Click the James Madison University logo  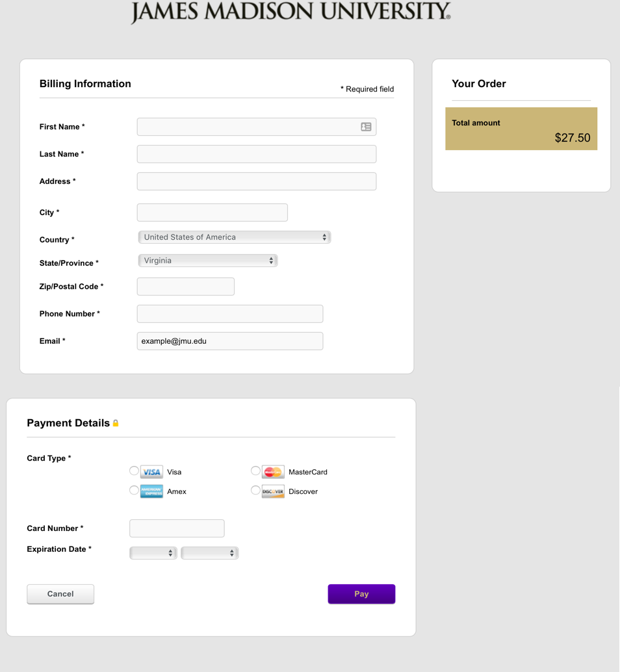(x=291, y=12)
